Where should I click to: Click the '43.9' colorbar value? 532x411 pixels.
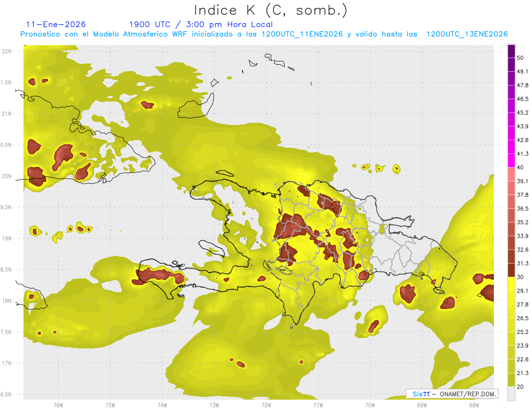tap(523, 127)
